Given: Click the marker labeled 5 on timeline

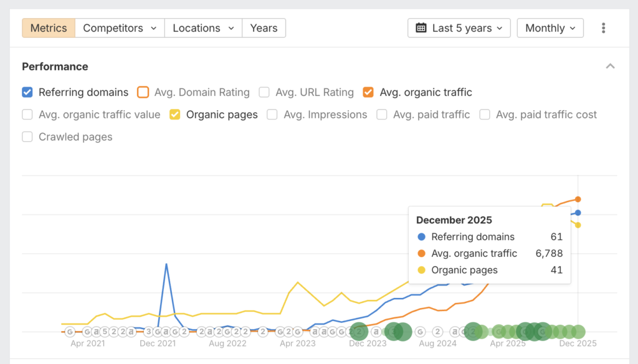Looking at the screenshot, I should pyautogui.click(x=105, y=332).
